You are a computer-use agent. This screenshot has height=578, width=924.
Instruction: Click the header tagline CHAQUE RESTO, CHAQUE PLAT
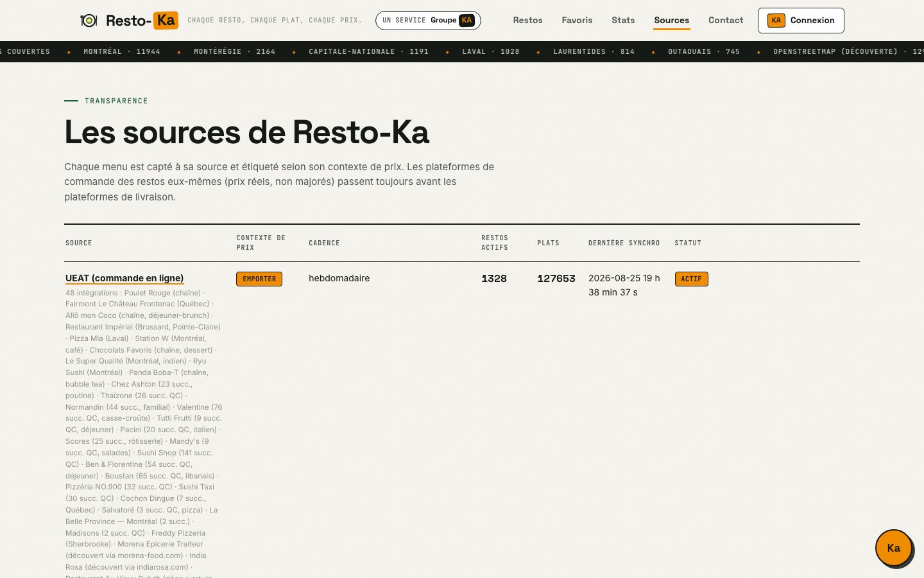(x=275, y=21)
